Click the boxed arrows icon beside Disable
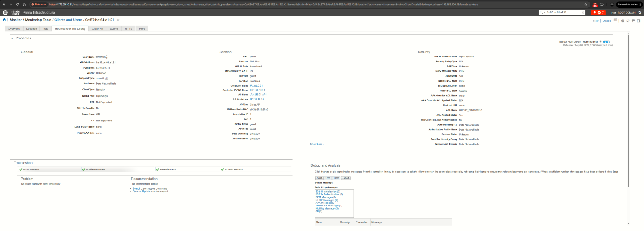 (615, 20)
